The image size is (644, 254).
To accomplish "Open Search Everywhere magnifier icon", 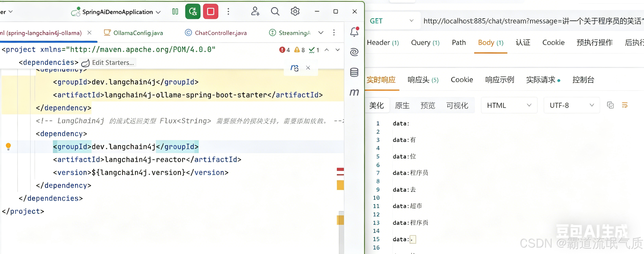I will (x=275, y=11).
